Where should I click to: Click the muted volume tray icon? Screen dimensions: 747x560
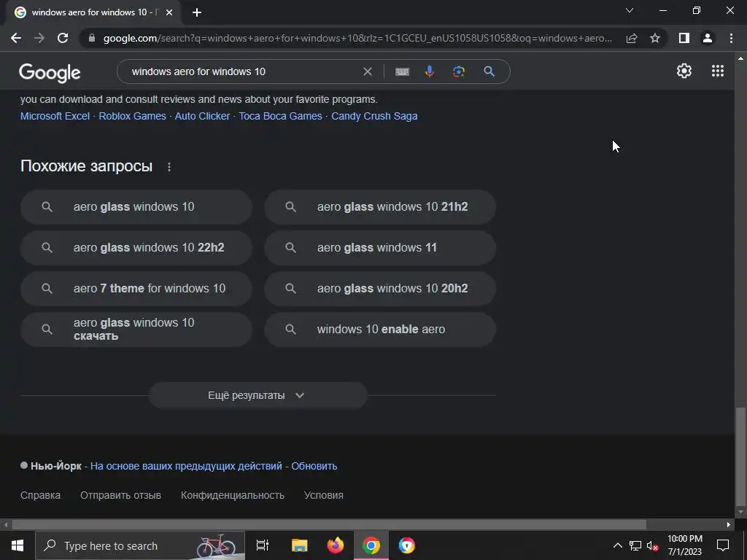coord(652,545)
